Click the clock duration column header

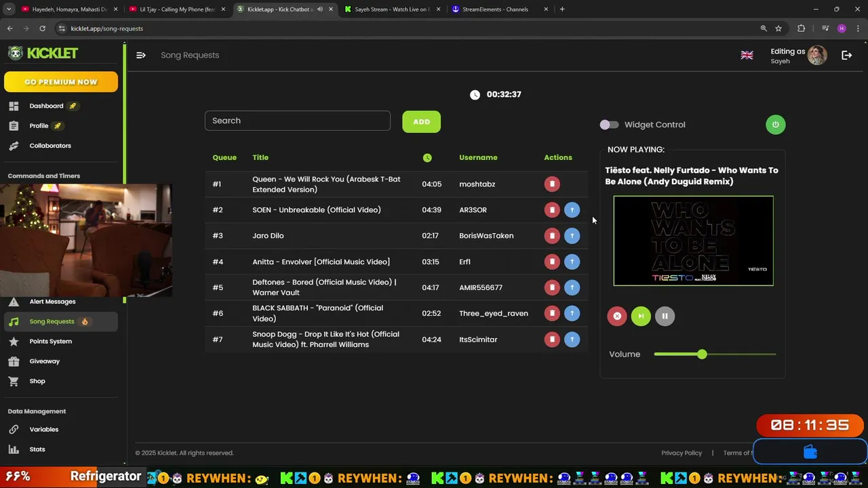pyautogui.click(x=427, y=157)
